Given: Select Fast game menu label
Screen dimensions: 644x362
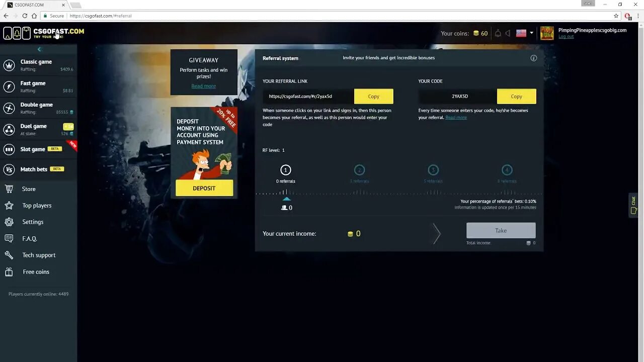Looking at the screenshot, I should [x=33, y=83].
